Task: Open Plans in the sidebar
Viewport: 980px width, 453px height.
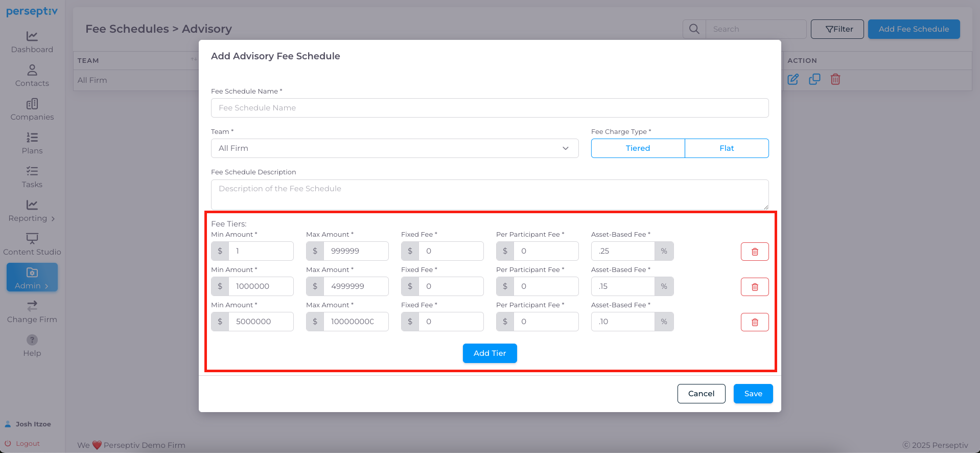Action: pos(32,143)
